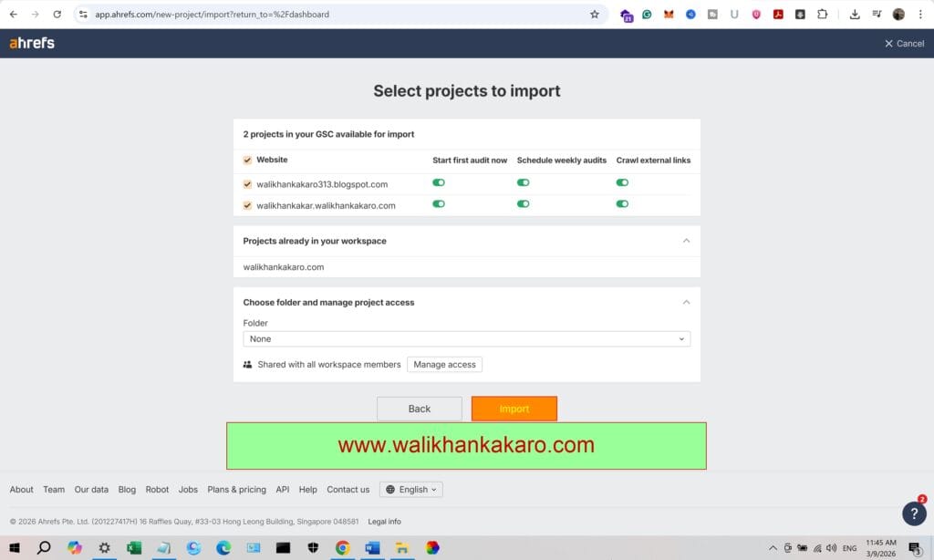Toggle Start first audit now for blogspot site
Screen dimensions: 934x560
click(x=439, y=182)
